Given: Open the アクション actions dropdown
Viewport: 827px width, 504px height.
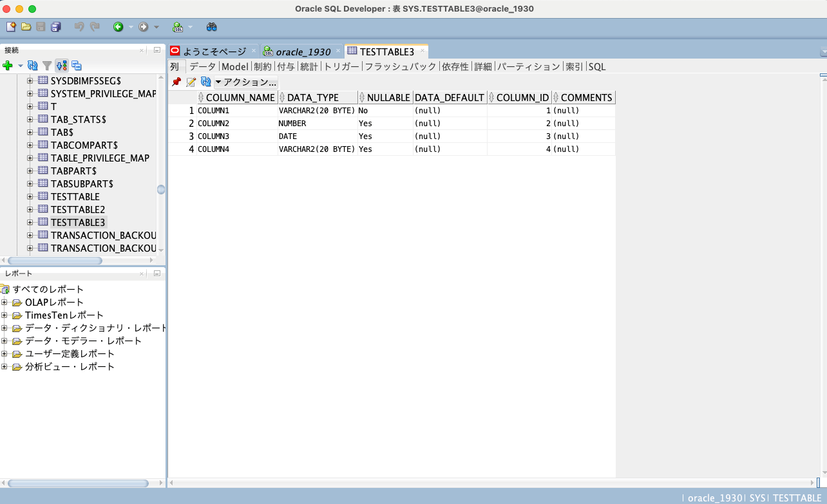Looking at the screenshot, I should click(246, 82).
